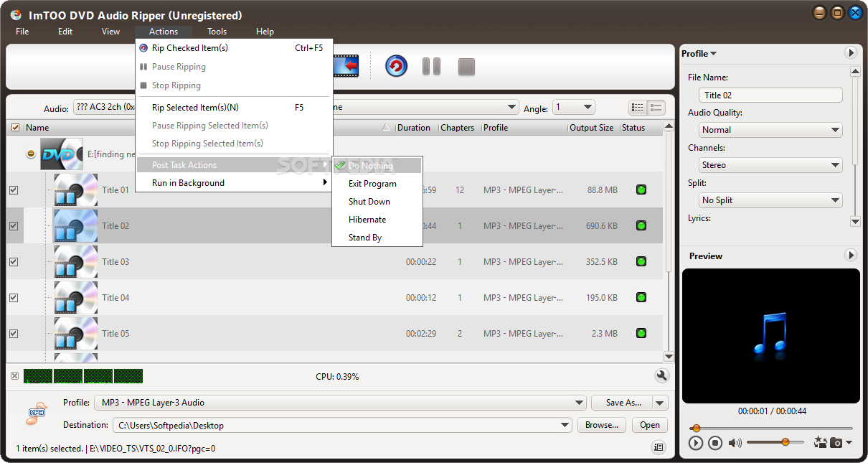868x463 pixels.
Task: Switch to thumbnail list view icon
Action: pos(656,108)
